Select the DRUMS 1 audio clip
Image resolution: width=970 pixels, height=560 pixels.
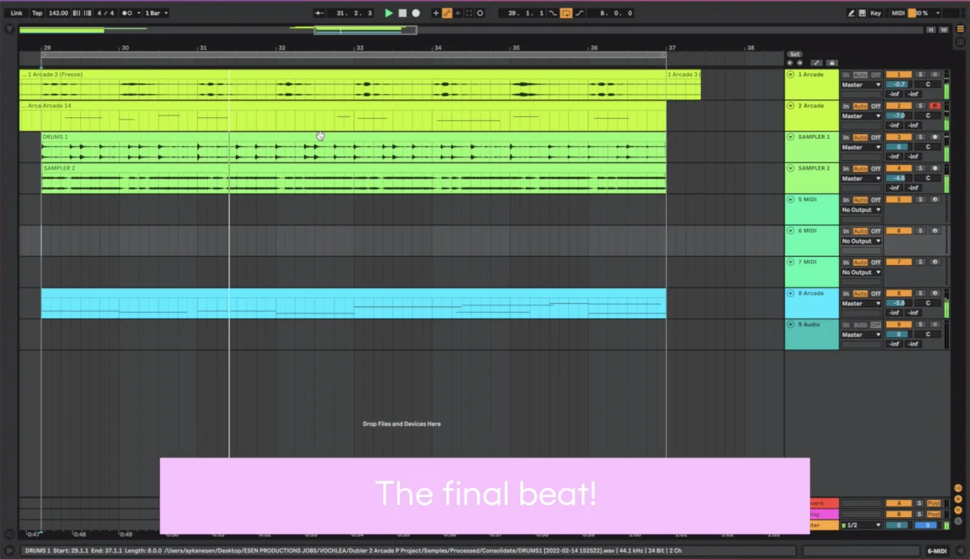pos(353,147)
